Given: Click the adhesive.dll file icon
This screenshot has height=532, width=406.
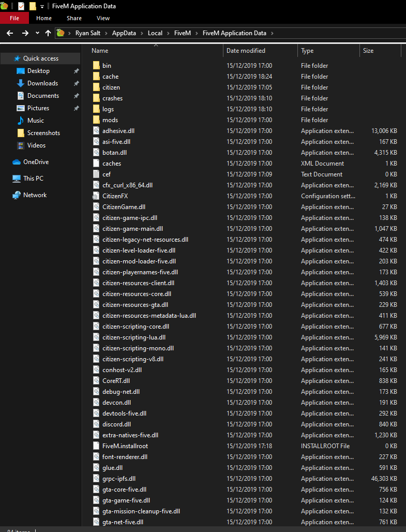Looking at the screenshot, I should pos(96,130).
